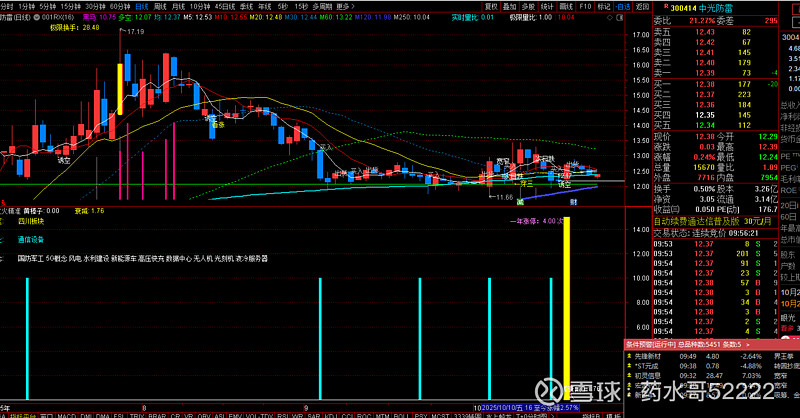Select the 1分钟 period tab
The width and height of the screenshot is (800, 418).
click(27, 7)
